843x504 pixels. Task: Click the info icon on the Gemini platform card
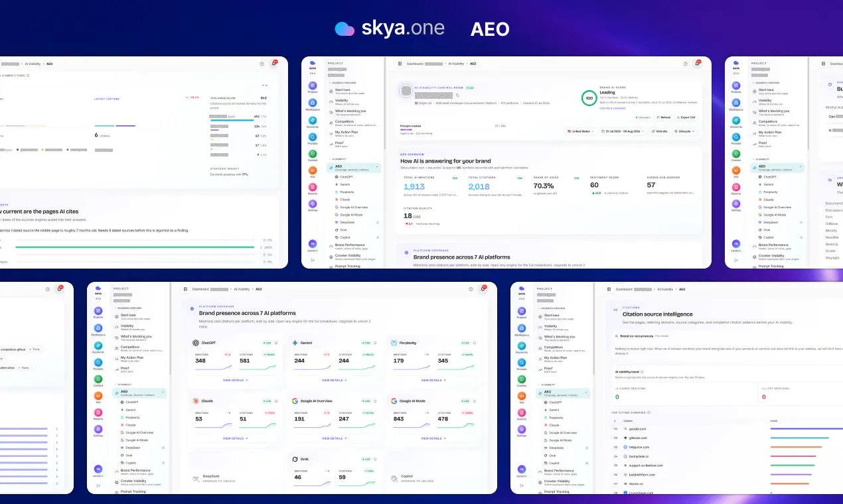click(375, 343)
